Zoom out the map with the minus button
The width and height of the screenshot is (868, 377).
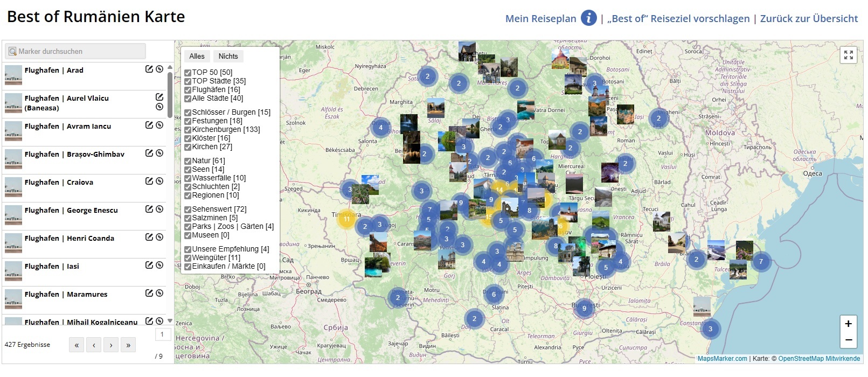pos(848,340)
